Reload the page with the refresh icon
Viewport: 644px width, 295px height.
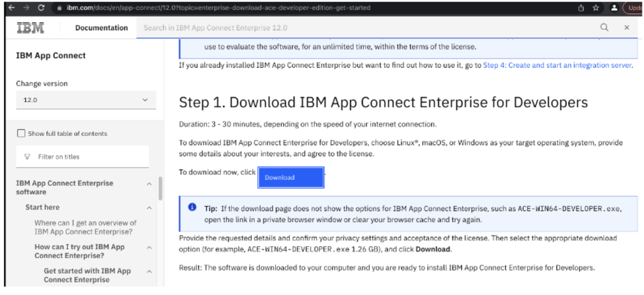tap(41, 8)
